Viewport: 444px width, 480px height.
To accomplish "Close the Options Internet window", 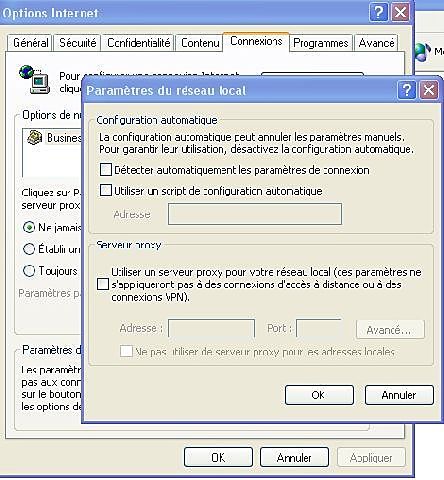I will click(400, 13).
